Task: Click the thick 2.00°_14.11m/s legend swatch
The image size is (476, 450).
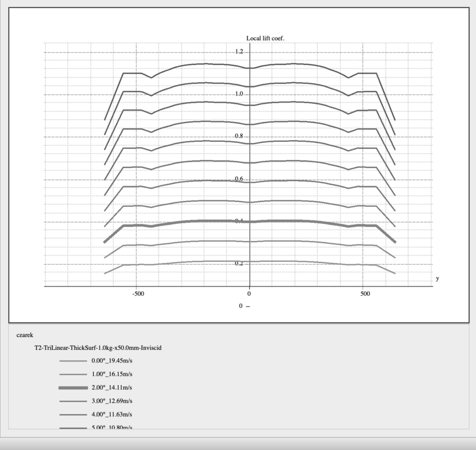Action: coord(73,388)
